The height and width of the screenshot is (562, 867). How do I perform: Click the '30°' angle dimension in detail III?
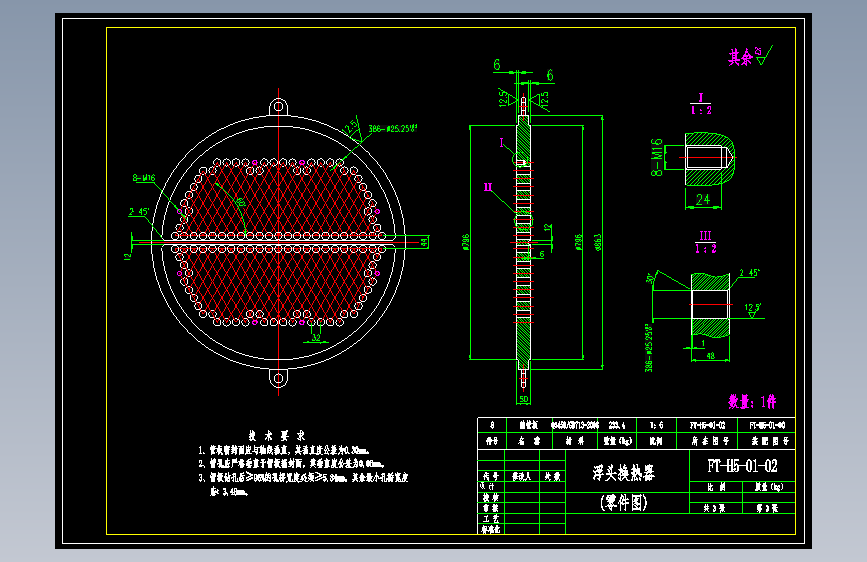point(649,278)
